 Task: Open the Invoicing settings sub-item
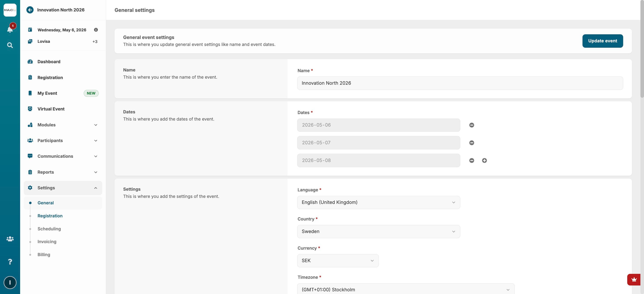(47, 242)
